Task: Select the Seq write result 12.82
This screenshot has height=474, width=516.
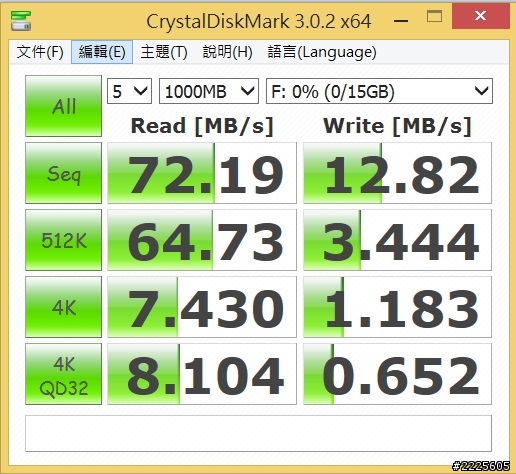Action: 397,173
